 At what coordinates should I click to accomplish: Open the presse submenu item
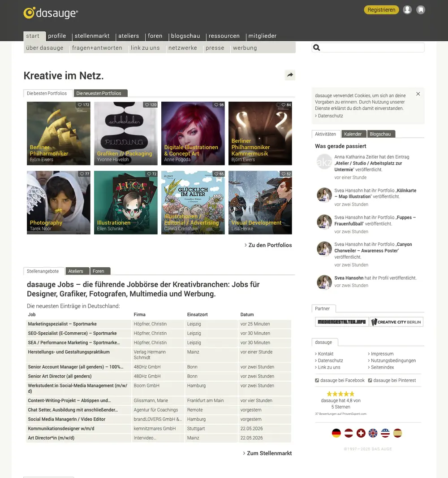[215, 48]
